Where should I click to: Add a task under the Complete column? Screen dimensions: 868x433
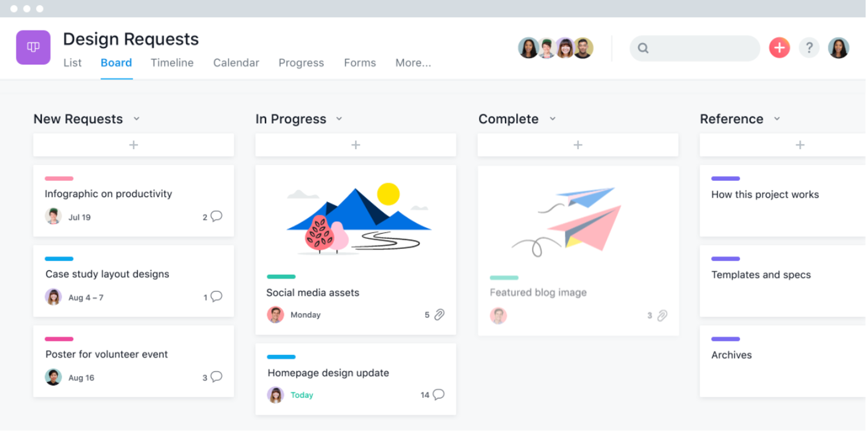[578, 145]
